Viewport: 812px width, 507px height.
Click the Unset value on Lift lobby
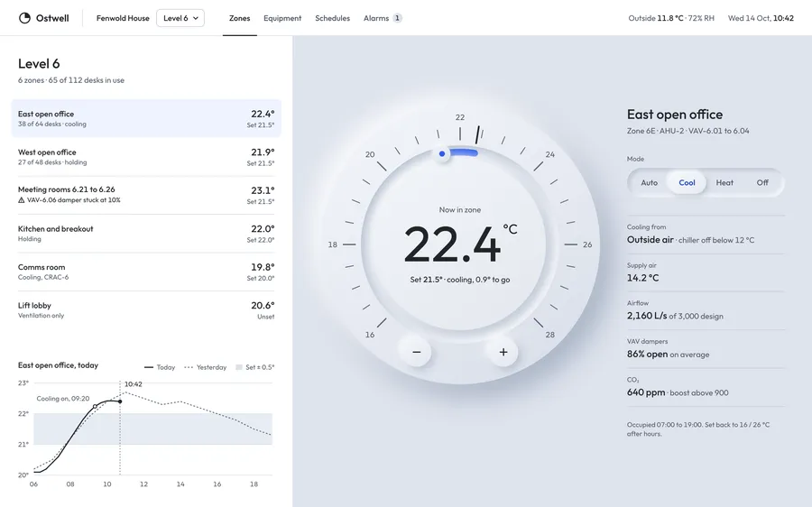[x=265, y=317]
